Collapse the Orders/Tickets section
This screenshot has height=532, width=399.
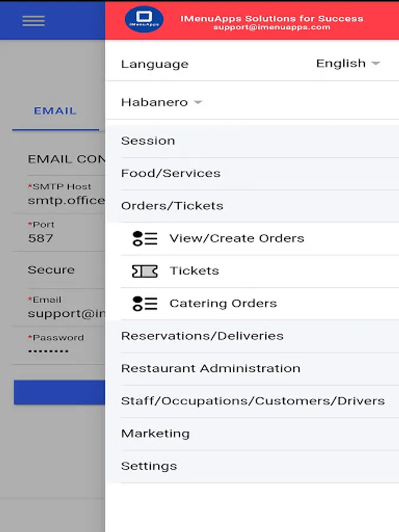pyautogui.click(x=252, y=206)
